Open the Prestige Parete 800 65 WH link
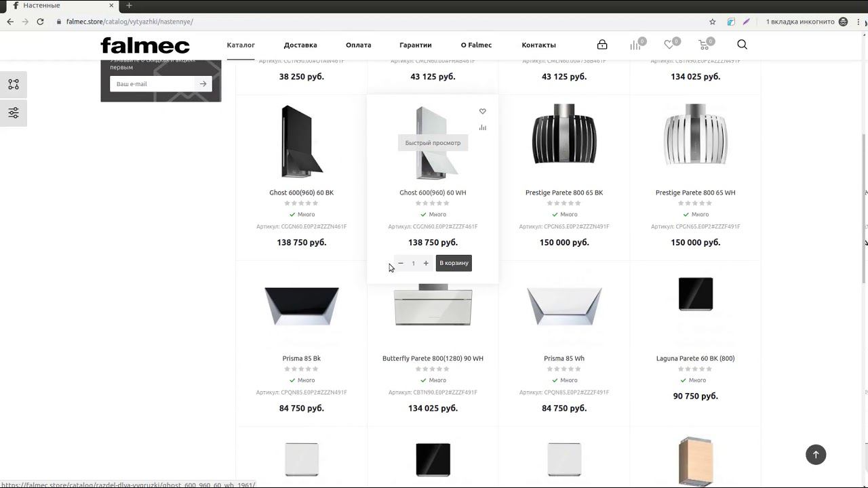The width and height of the screenshot is (868, 488). point(695,192)
